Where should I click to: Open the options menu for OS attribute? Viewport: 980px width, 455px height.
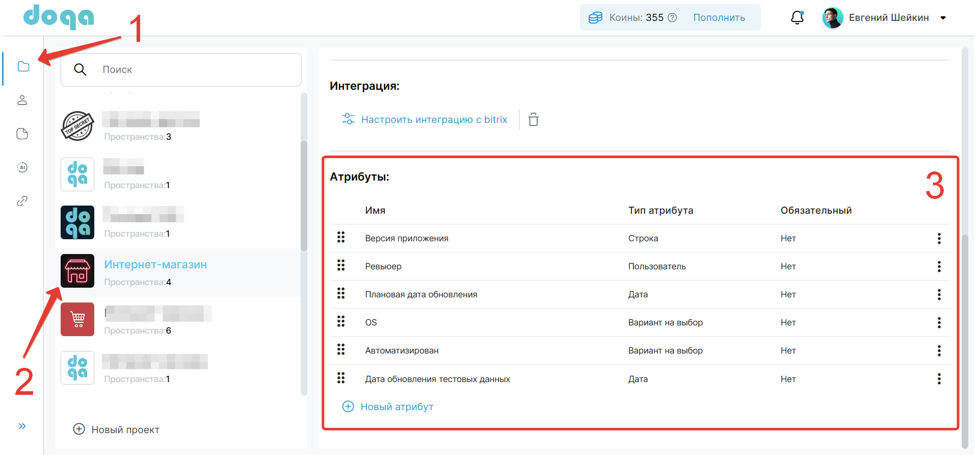pyautogui.click(x=939, y=322)
